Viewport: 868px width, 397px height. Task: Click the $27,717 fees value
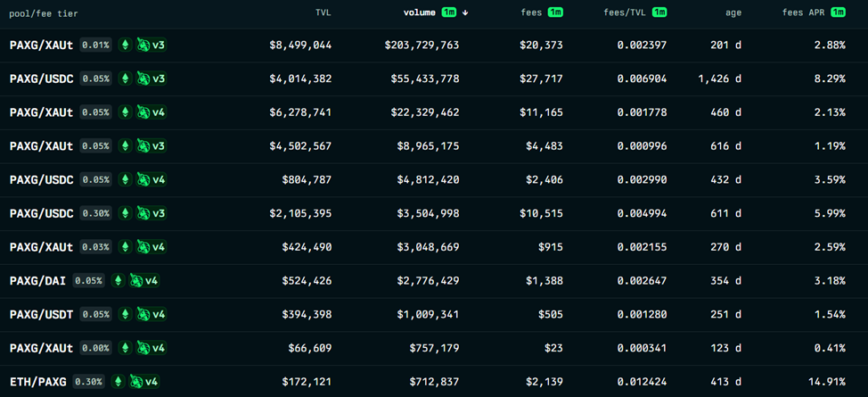click(542, 79)
